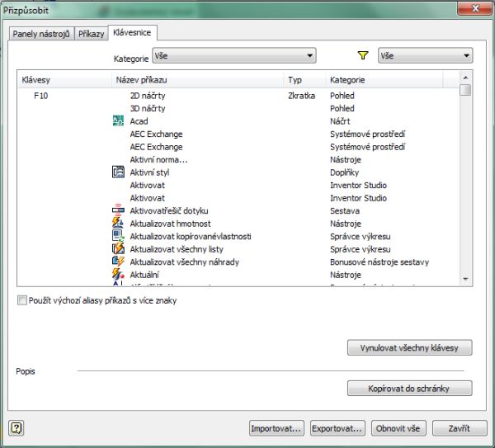Click the Aktualizovat hmotnost icon
This screenshot has width=495, height=448.
(117, 224)
